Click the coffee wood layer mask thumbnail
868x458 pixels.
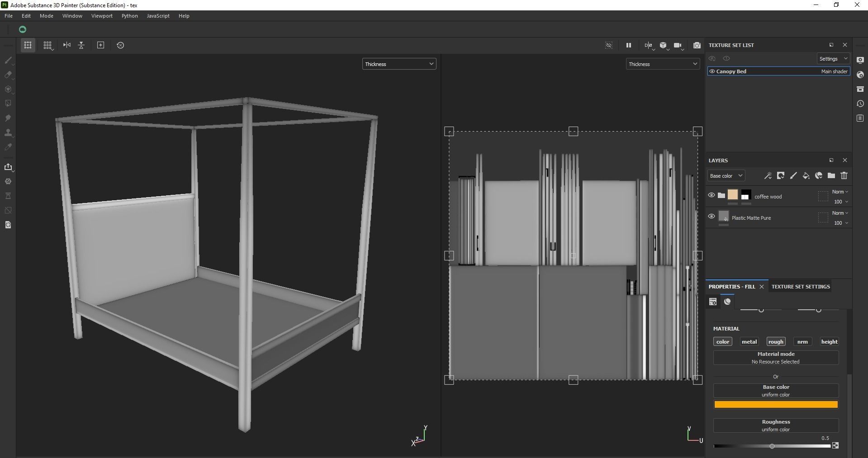tap(745, 195)
